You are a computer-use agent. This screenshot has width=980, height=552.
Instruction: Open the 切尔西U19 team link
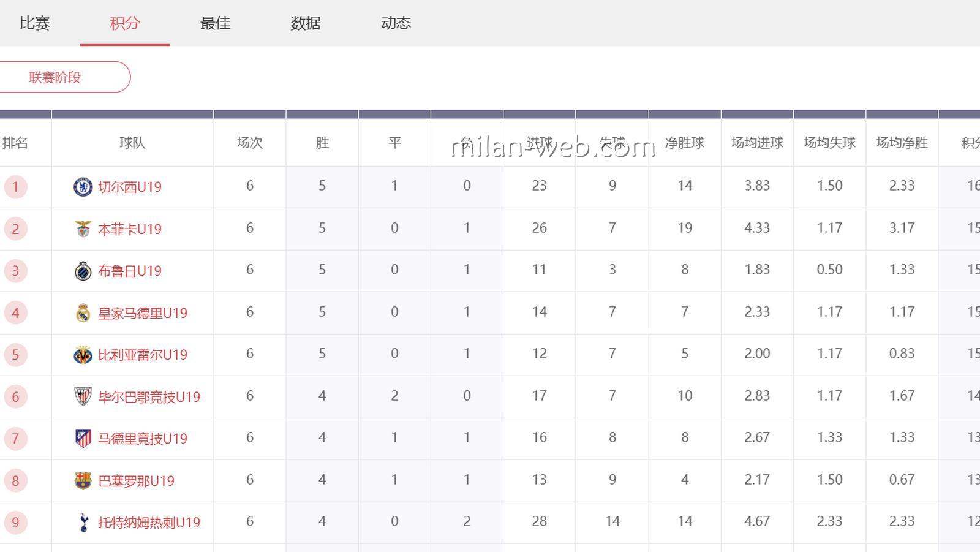(130, 187)
